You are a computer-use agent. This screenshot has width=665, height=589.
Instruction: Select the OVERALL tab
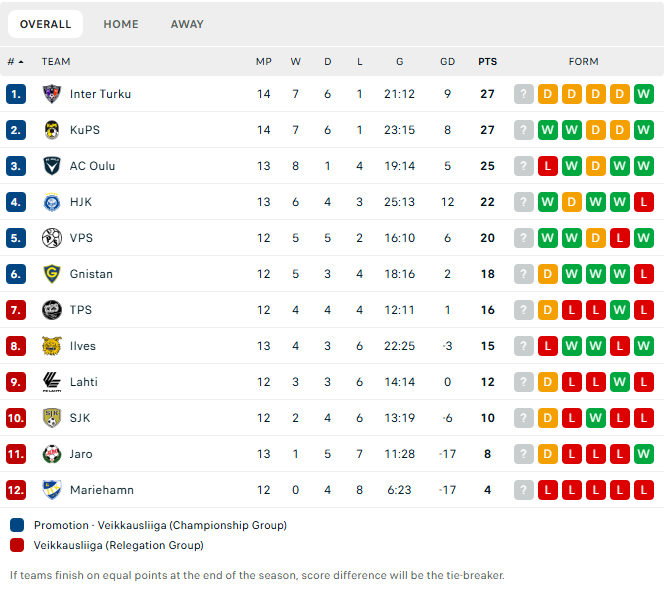click(45, 24)
